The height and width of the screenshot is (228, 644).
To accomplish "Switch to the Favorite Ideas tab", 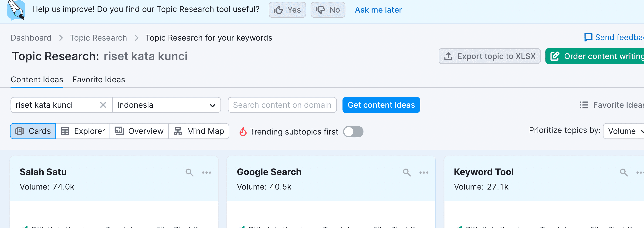I will [98, 79].
